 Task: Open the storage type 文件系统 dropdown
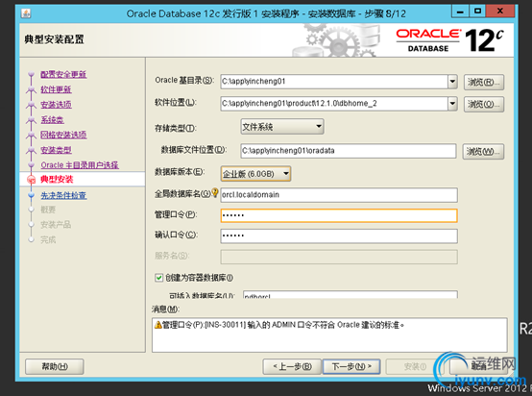click(282, 127)
